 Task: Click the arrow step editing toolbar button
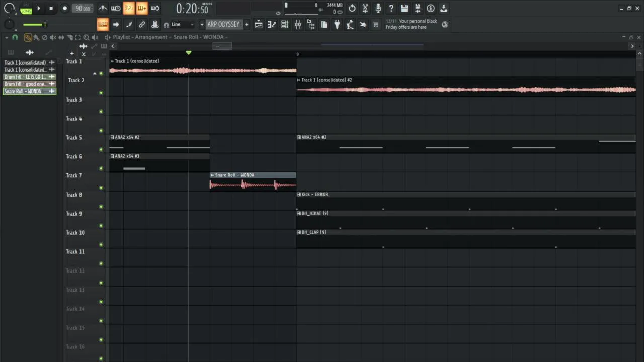(x=116, y=24)
